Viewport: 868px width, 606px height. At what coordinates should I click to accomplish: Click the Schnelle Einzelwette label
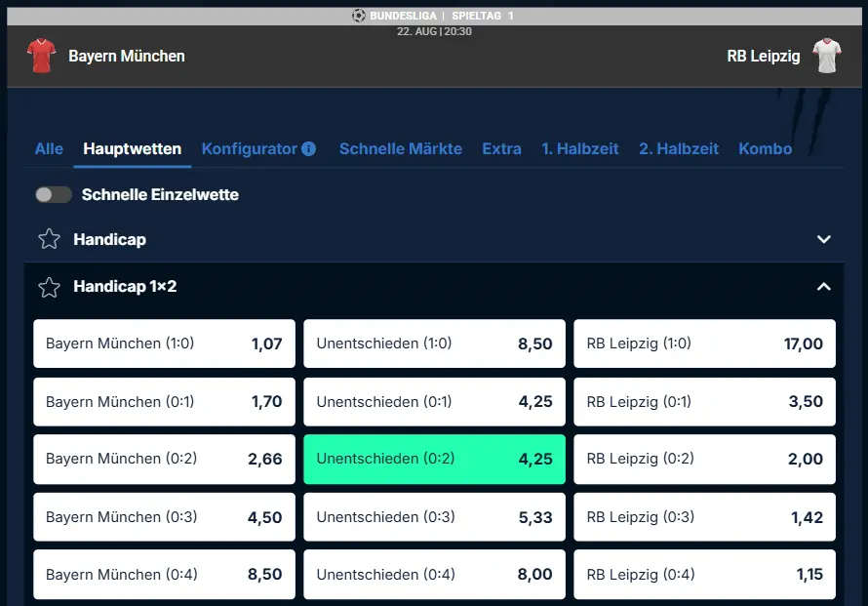[x=160, y=194]
